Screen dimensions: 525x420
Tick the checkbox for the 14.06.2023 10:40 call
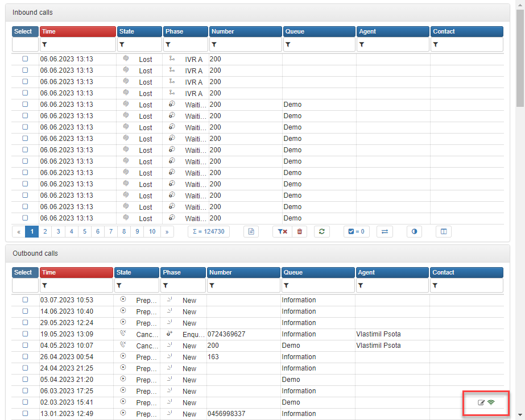[x=25, y=311]
